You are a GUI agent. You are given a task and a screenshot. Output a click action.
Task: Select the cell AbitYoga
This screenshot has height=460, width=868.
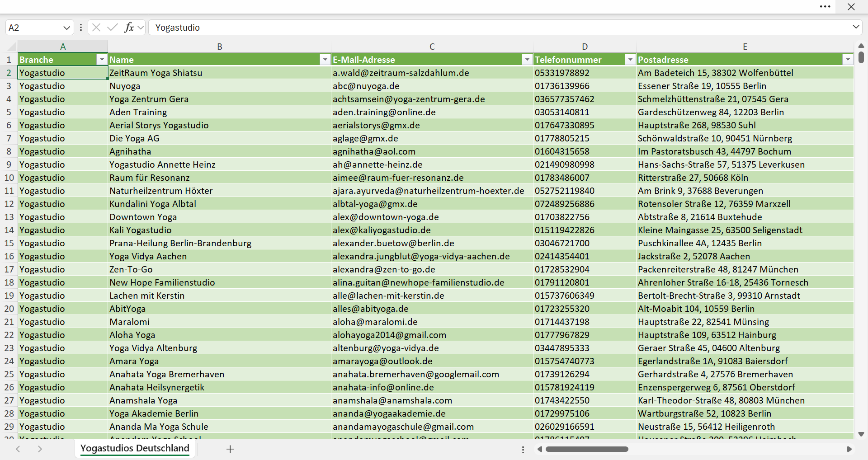220,309
